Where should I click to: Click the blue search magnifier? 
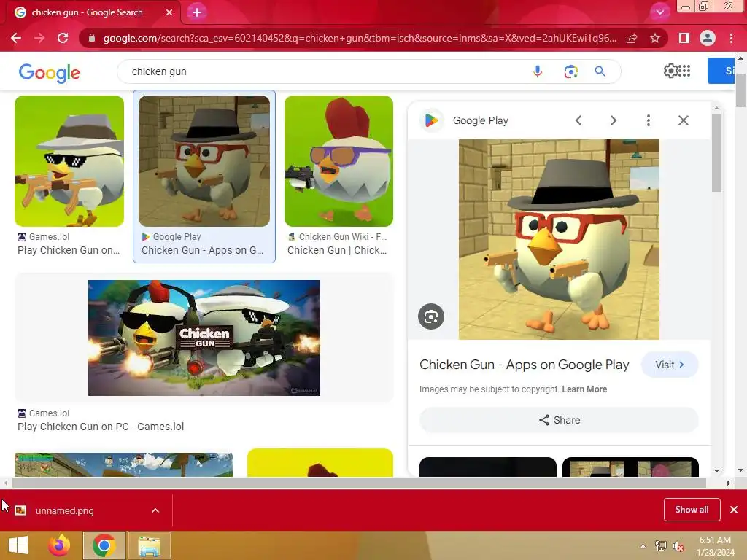(600, 71)
